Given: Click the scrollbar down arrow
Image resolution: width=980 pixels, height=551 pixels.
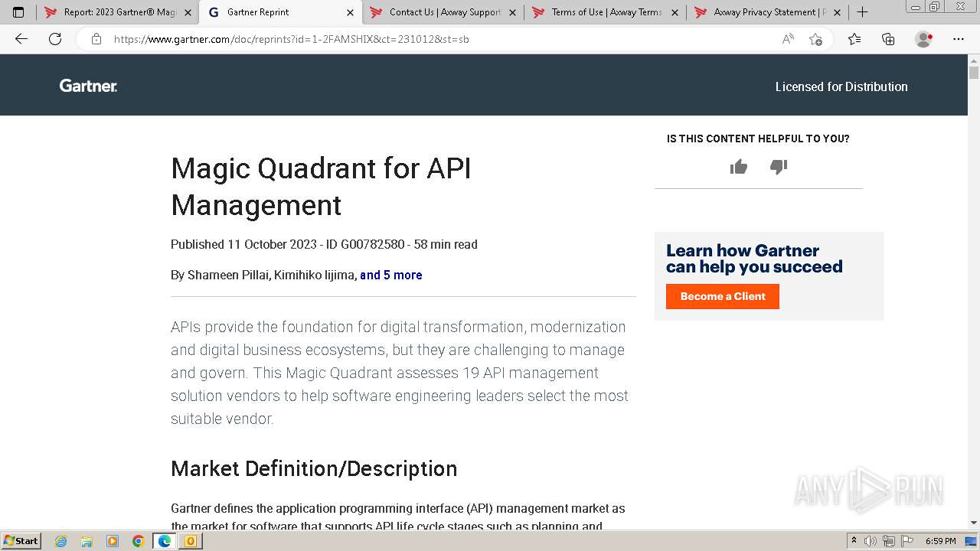Looking at the screenshot, I should tap(974, 523).
